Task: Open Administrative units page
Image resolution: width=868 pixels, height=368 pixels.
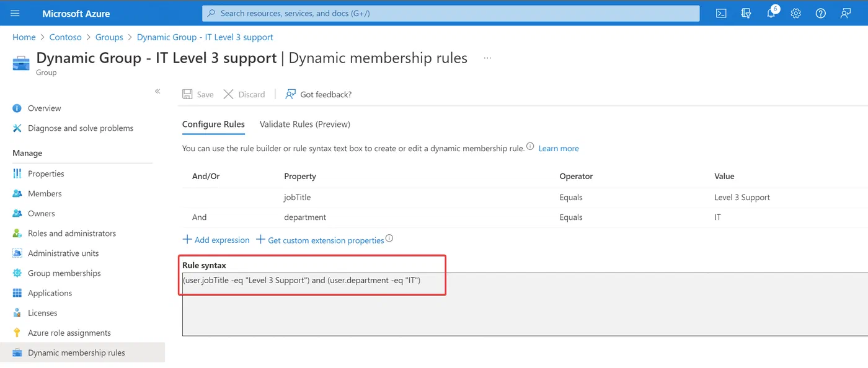Action: [x=63, y=253]
